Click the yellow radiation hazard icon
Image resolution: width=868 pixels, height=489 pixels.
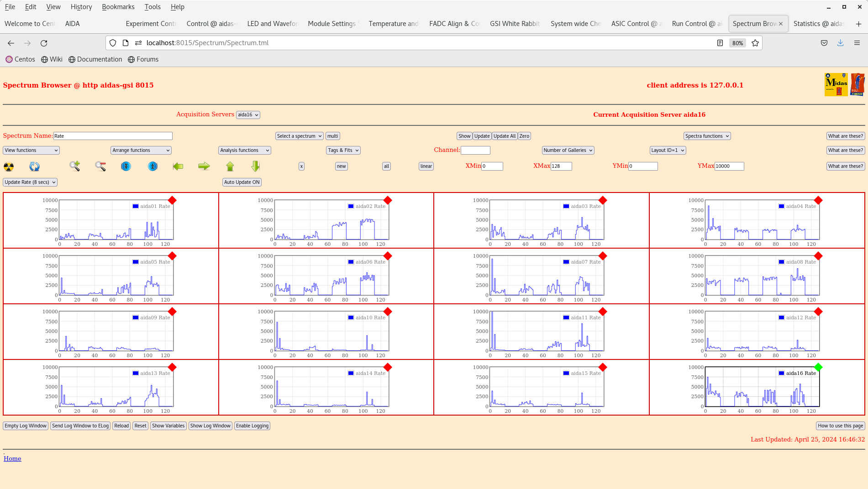tap(9, 166)
